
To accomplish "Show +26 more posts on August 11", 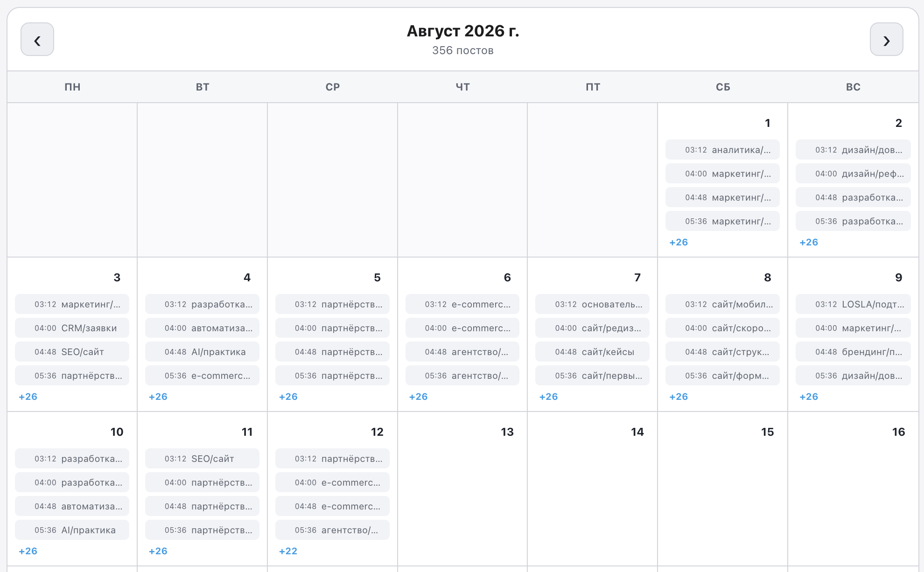I will click(158, 551).
